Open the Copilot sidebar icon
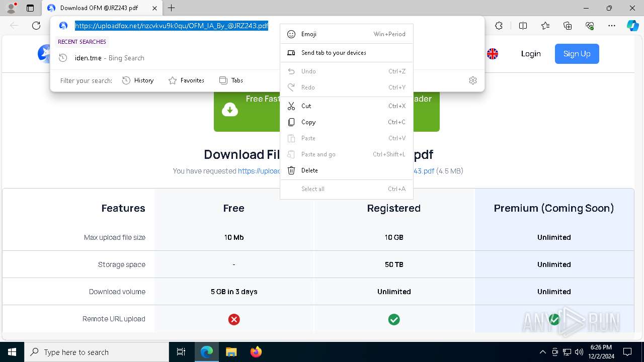 pyautogui.click(x=632, y=26)
